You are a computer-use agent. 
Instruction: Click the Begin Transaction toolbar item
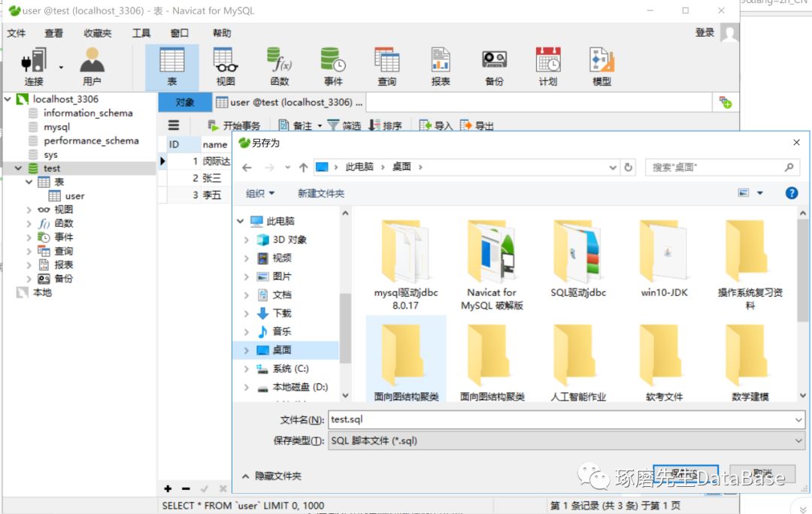click(x=234, y=125)
